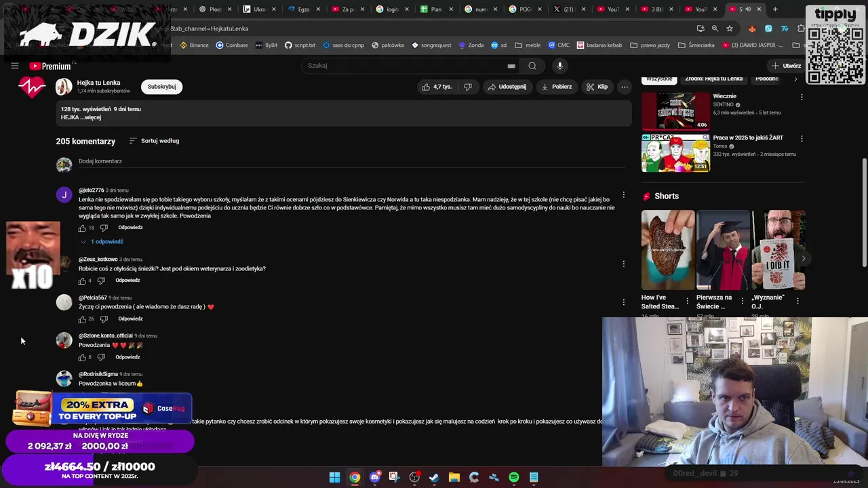
Task: Reply to @jelo2776 with Odpowiedz
Action: [130, 228]
